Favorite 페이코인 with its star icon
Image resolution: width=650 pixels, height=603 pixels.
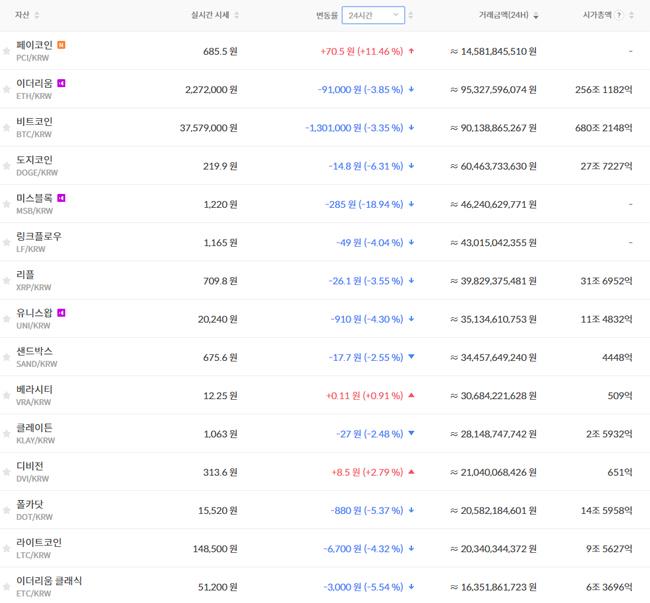point(7,51)
